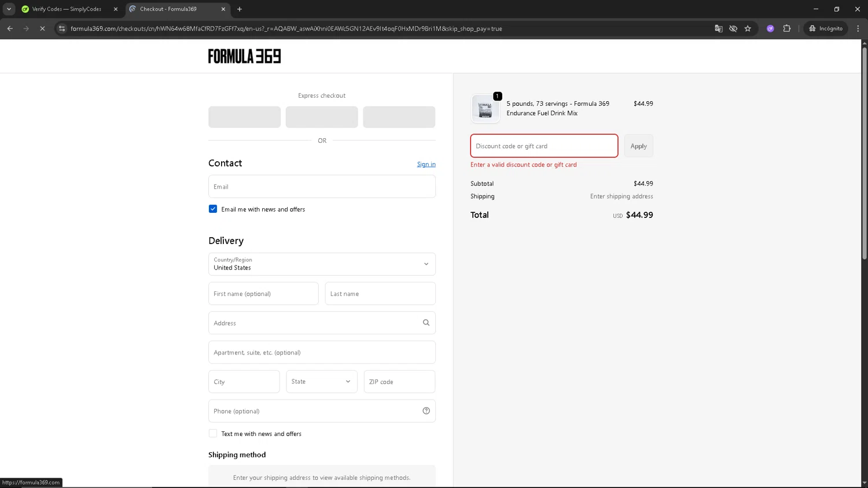Image resolution: width=868 pixels, height=488 pixels.
Task: Open a new tab with plus button
Action: pyautogui.click(x=240, y=9)
